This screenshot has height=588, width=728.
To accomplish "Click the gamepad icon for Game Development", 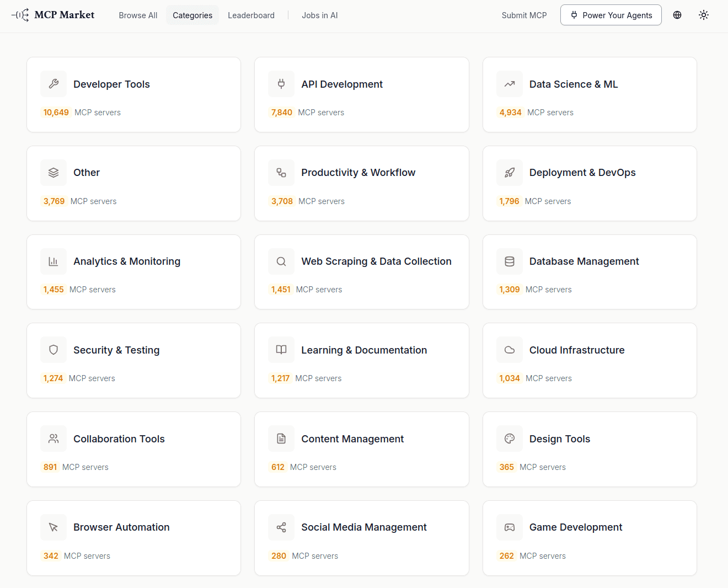I will coord(510,527).
